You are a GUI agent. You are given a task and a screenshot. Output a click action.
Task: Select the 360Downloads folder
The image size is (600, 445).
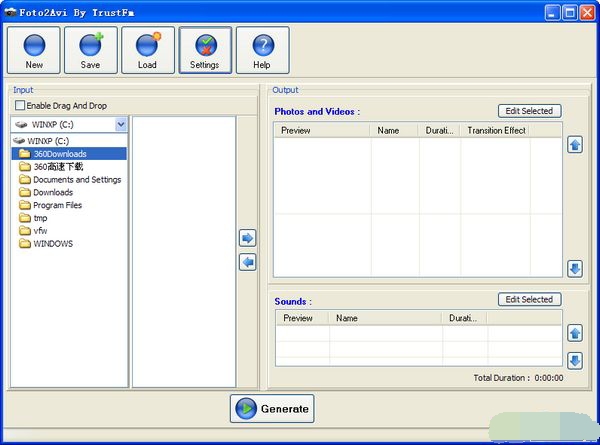coord(60,154)
